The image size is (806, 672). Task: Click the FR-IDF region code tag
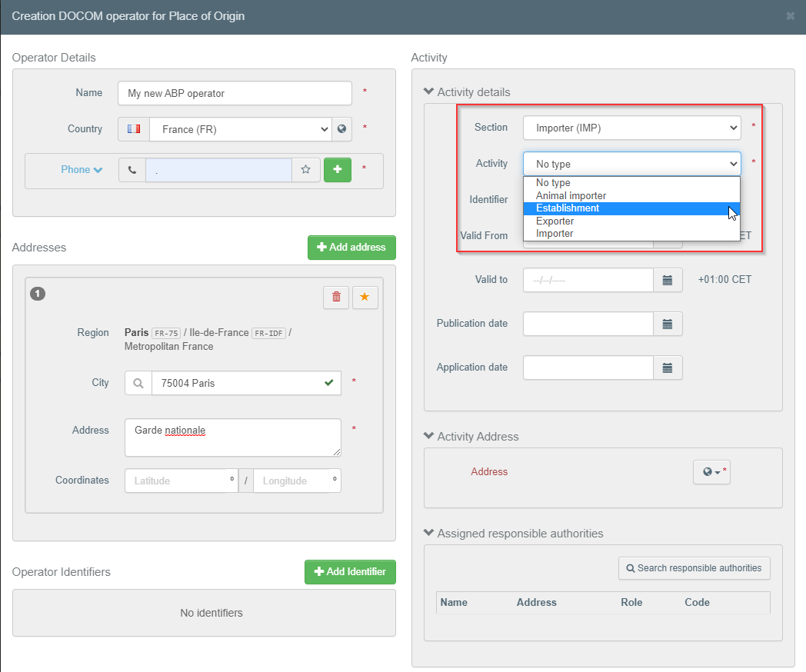tap(268, 333)
